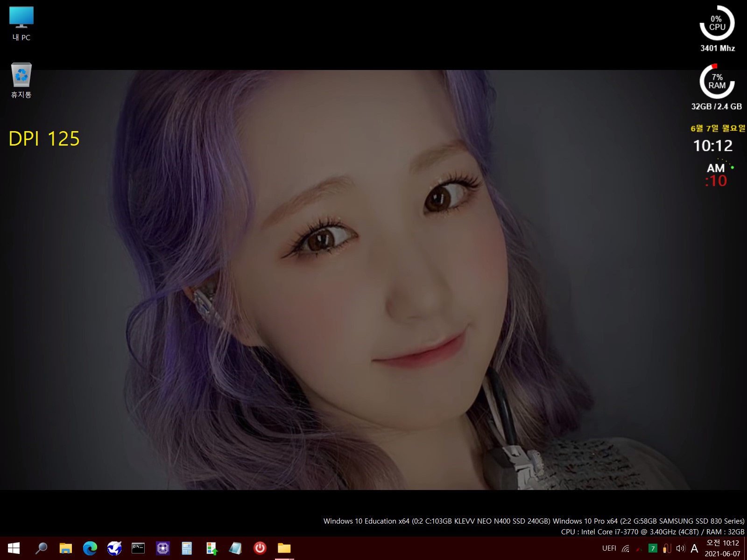This screenshot has height=560, width=747.
Task: Launch Microsoft Edge from the taskbar
Action: (x=90, y=548)
